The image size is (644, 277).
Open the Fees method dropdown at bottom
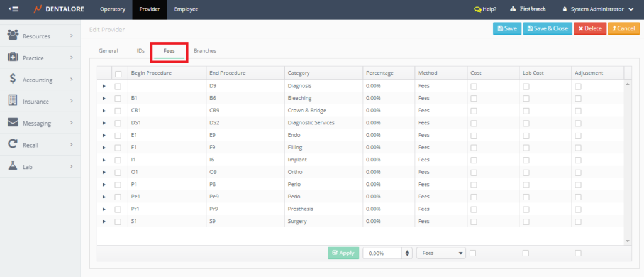click(441, 253)
